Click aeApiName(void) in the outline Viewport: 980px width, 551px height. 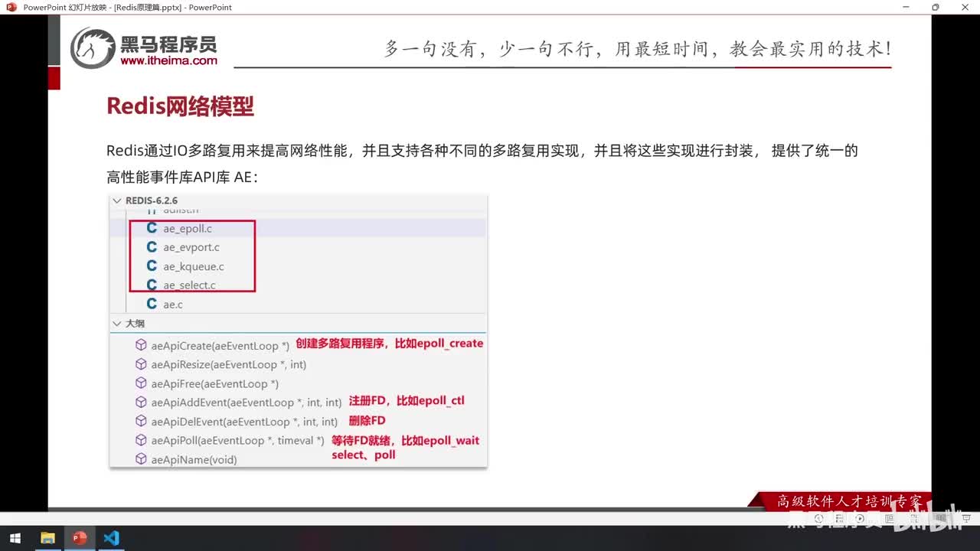(194, 460)
